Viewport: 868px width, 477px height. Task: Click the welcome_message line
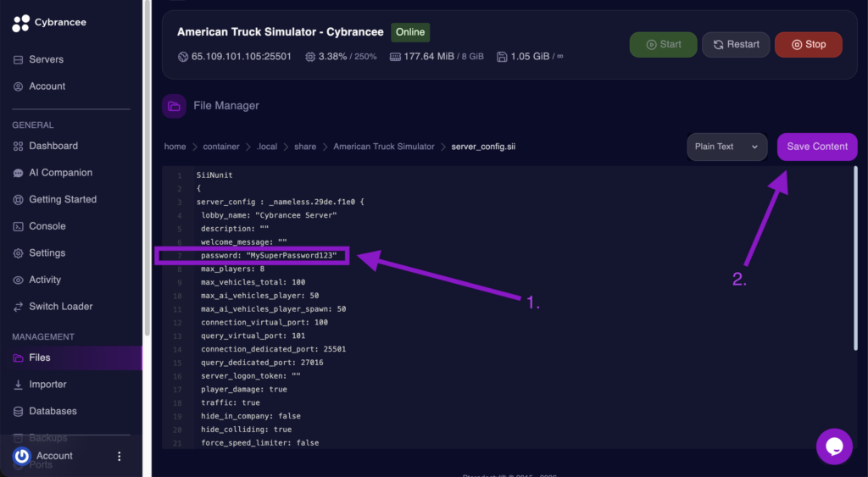[244, 242]
